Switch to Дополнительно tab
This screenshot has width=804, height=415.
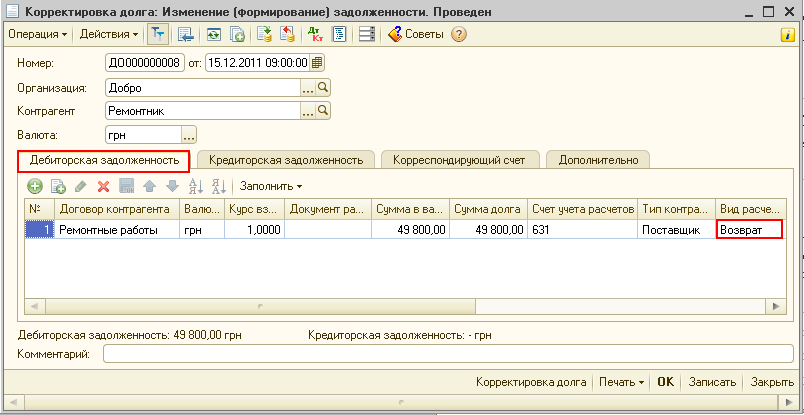point(598,160)
